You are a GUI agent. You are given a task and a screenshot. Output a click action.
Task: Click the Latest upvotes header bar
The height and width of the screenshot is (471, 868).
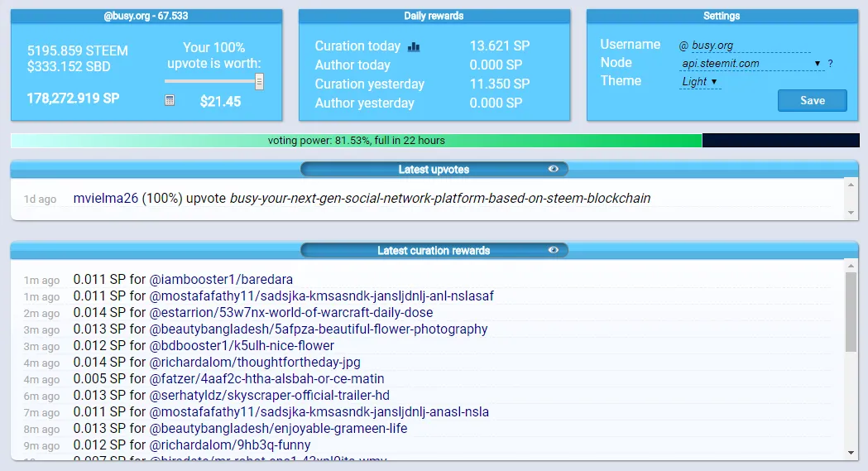pos(434,170)
